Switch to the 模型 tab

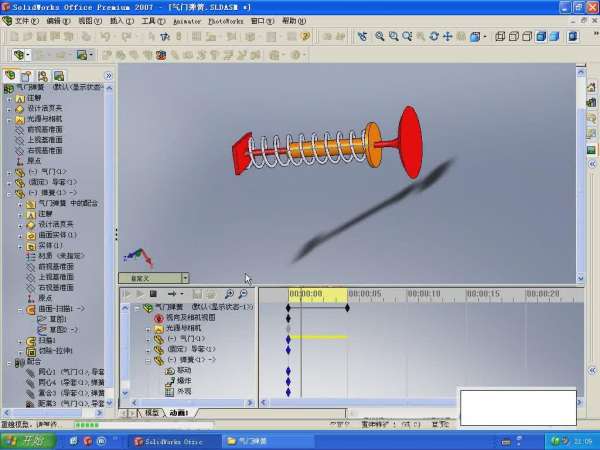tap(152, 412)
